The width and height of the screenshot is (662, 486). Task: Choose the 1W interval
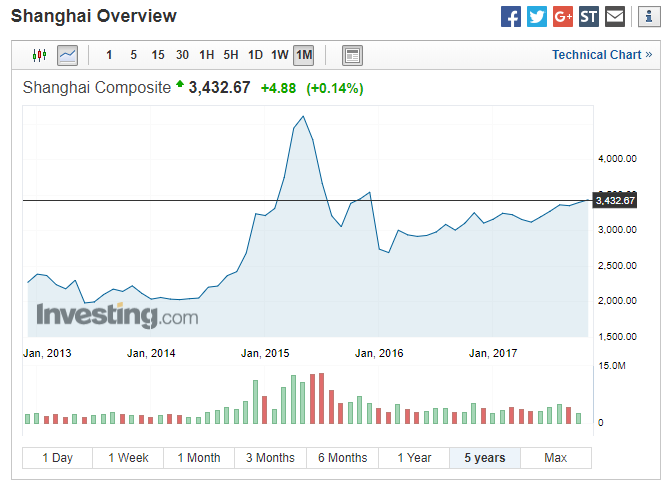tap(280, 55)
